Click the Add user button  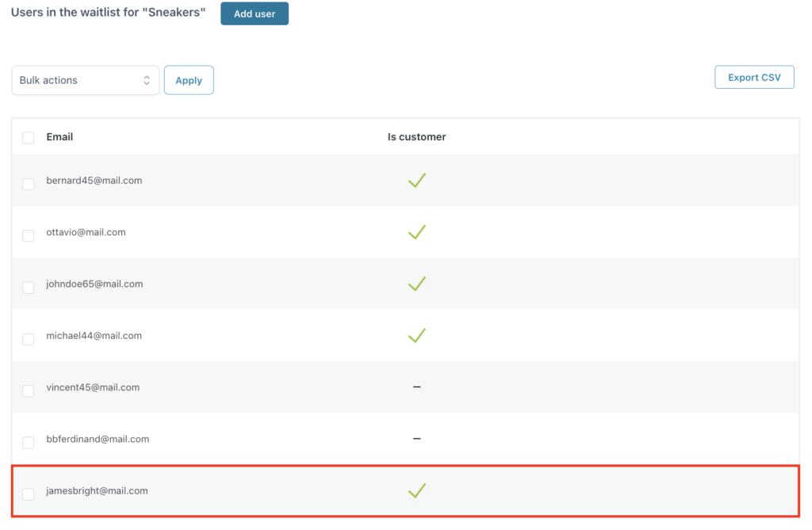[x=255, y=13]
